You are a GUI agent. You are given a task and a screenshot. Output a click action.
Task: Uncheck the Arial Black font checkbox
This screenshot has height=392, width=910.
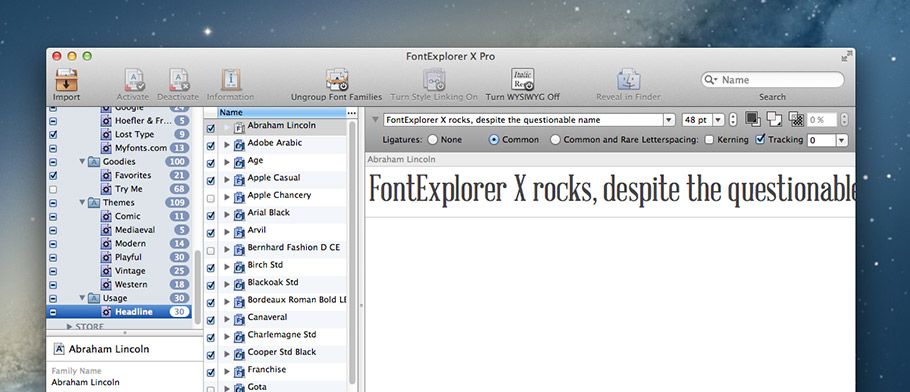click(211, 215)
